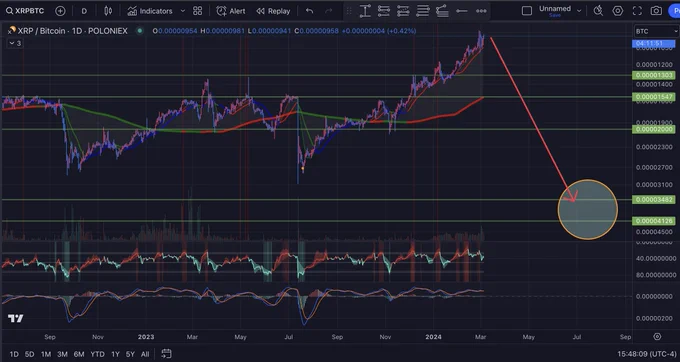
Task: Select the fourth drawing favorite tool
Action: 423,11
